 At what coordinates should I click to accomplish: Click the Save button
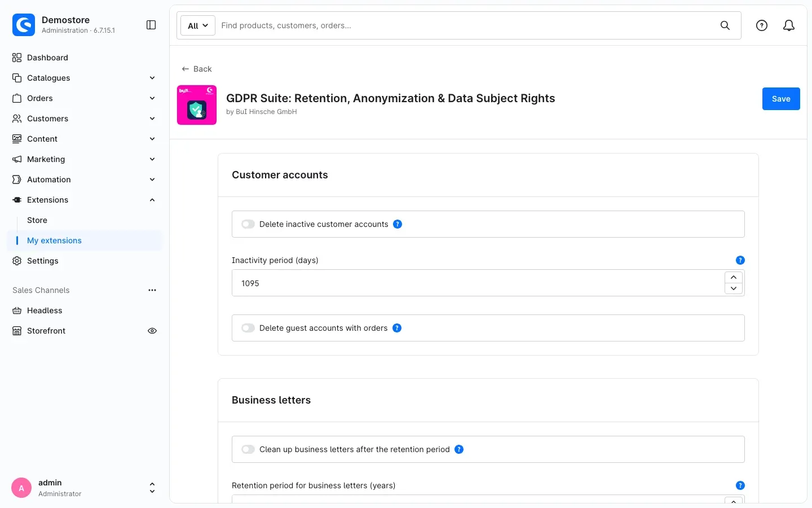(x=781, y=99)
